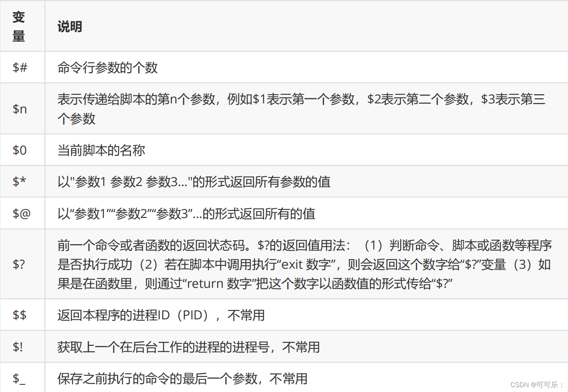
Task: Click the description starting with "表示传递给脚本的第n个参数"
Action: click(301, 109)
